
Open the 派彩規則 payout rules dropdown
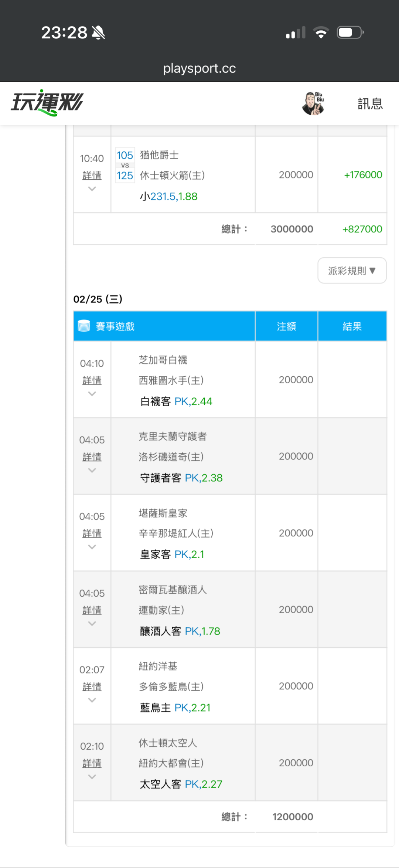[352, 271]
